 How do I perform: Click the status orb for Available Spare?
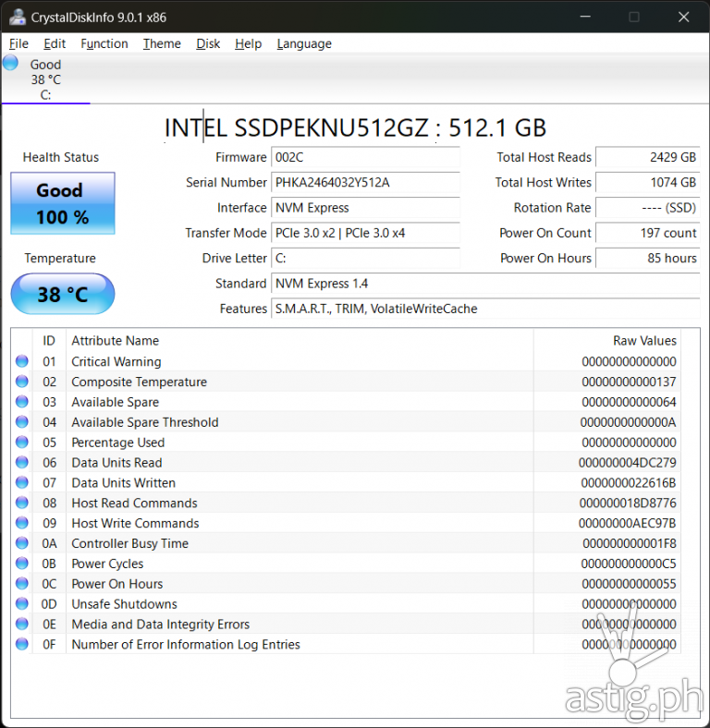[22, 403]
